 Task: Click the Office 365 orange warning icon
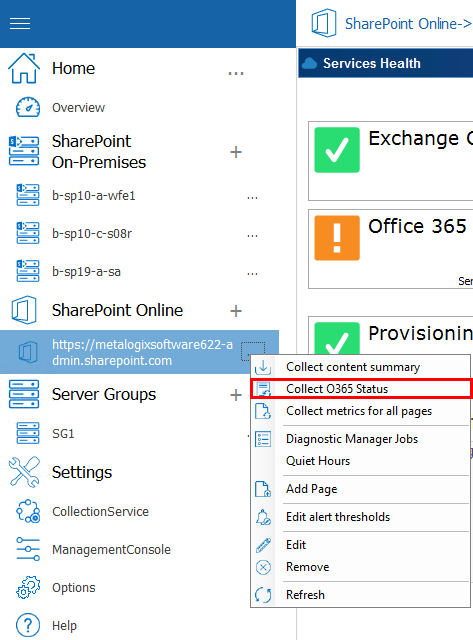point(337,238)
